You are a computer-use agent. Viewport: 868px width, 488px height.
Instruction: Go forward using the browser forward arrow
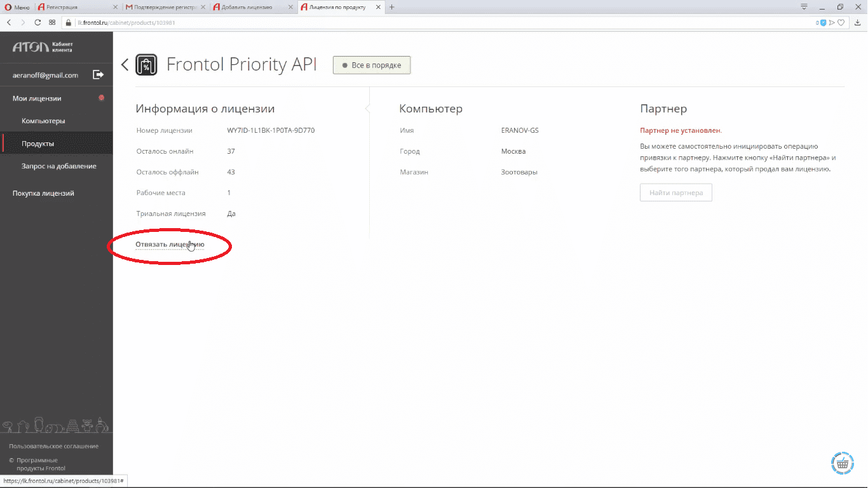point(24,22)
